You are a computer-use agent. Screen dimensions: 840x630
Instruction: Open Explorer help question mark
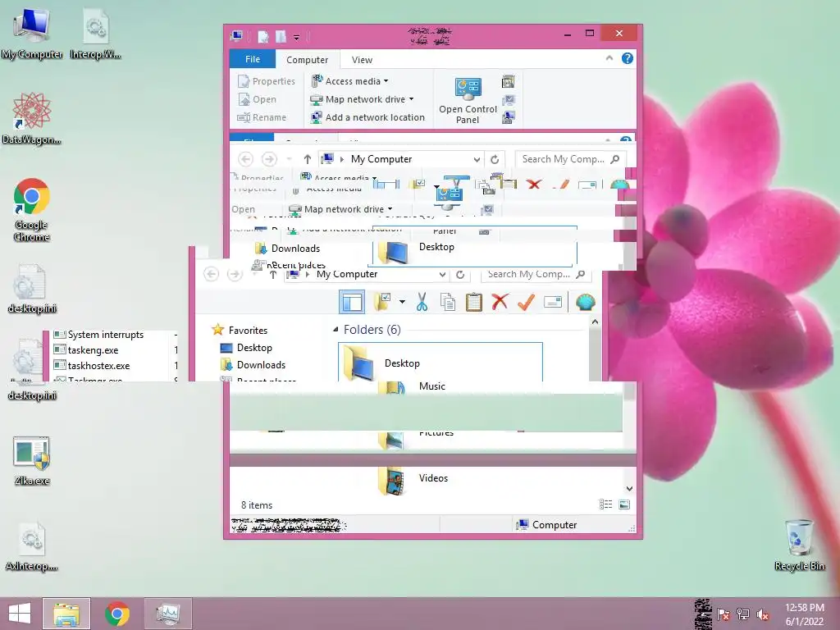(x=627, y=58)
